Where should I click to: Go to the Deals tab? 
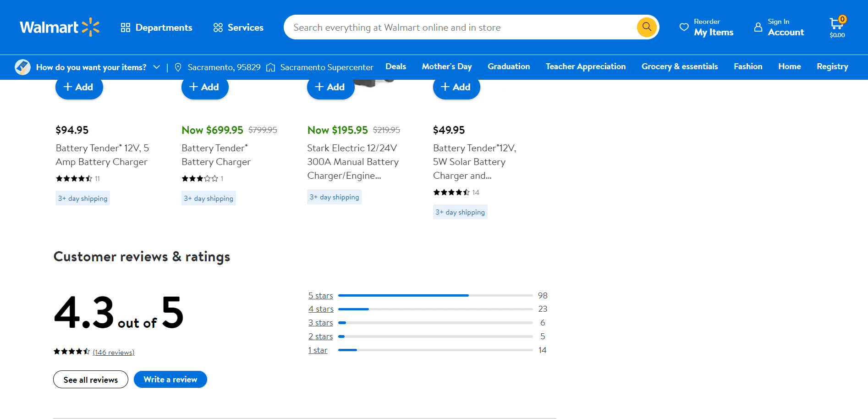click(x=396, y=66)
